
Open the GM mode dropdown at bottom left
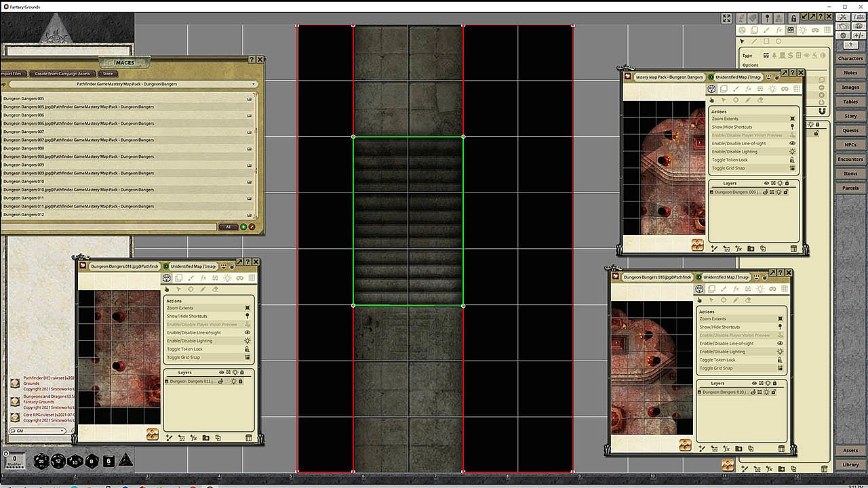39,430
